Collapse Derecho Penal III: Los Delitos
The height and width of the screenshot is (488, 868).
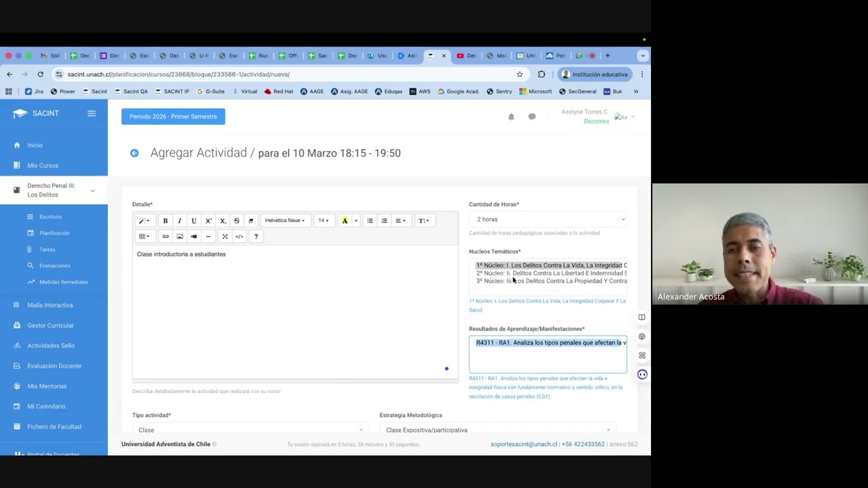click(54, 190)
